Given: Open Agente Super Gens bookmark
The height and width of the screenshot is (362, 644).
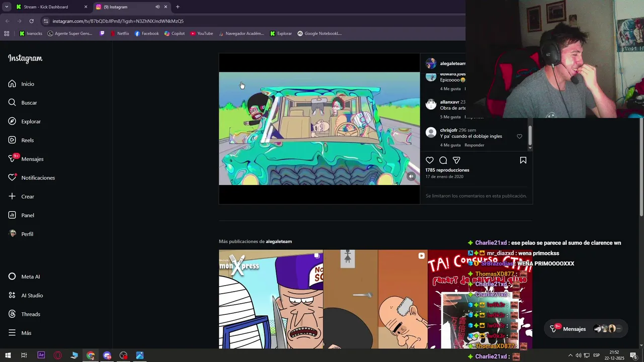Looking at the screenshot, I should pos(70,34).
